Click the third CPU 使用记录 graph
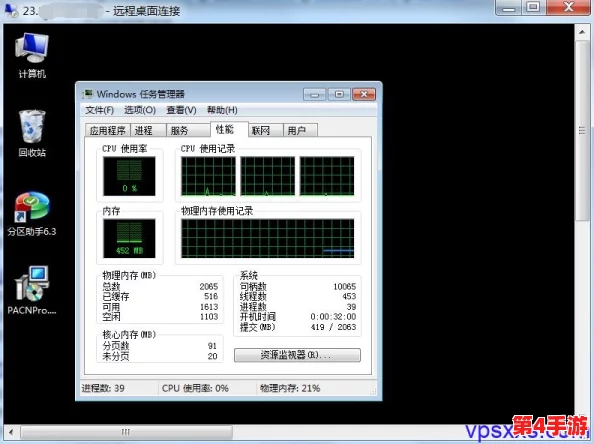Viewport: 594px width, 444px height. 327,176
